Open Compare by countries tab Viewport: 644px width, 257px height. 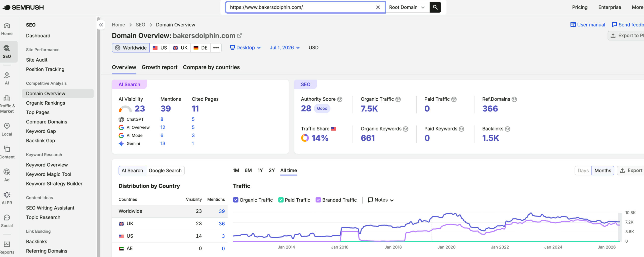211,67
